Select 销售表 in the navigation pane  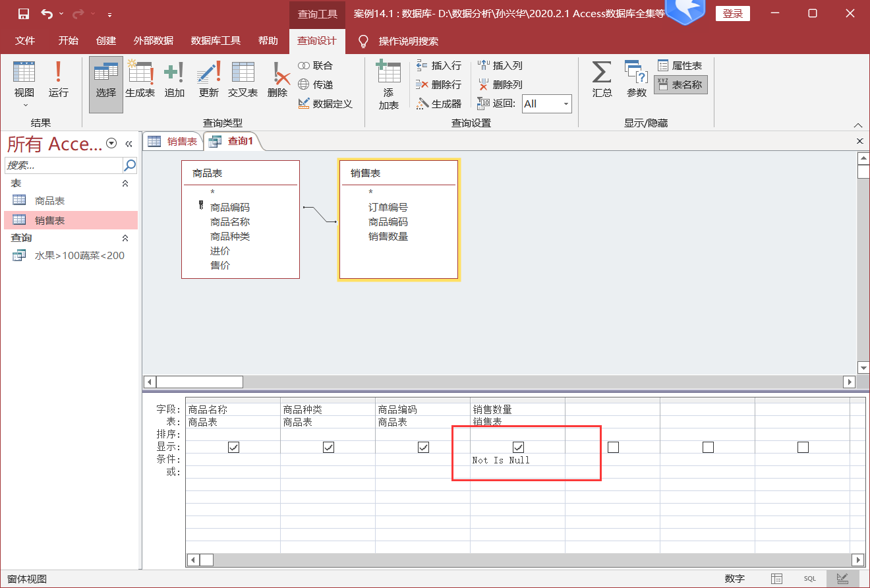click(x=71, y=220)
